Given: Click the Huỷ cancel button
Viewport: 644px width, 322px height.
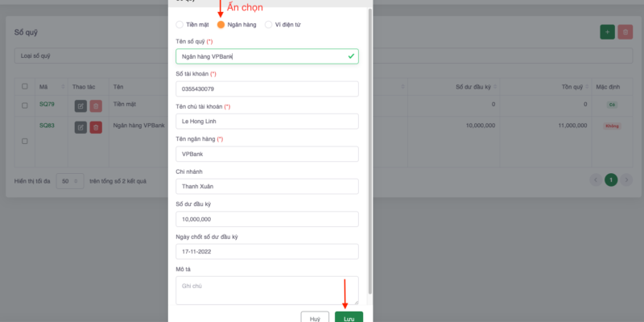Looking at the screenshot, I should [315, 317].
